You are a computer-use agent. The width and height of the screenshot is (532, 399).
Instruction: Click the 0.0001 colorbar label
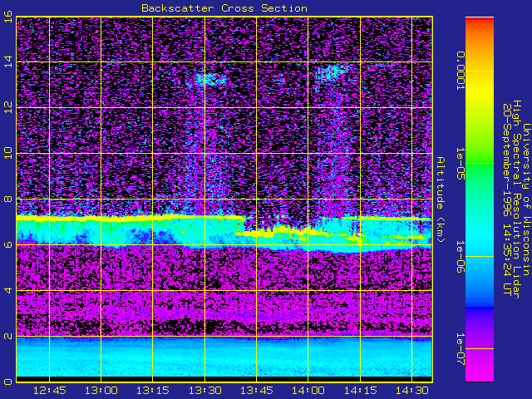pyautogui.click(x=460, y=71)
